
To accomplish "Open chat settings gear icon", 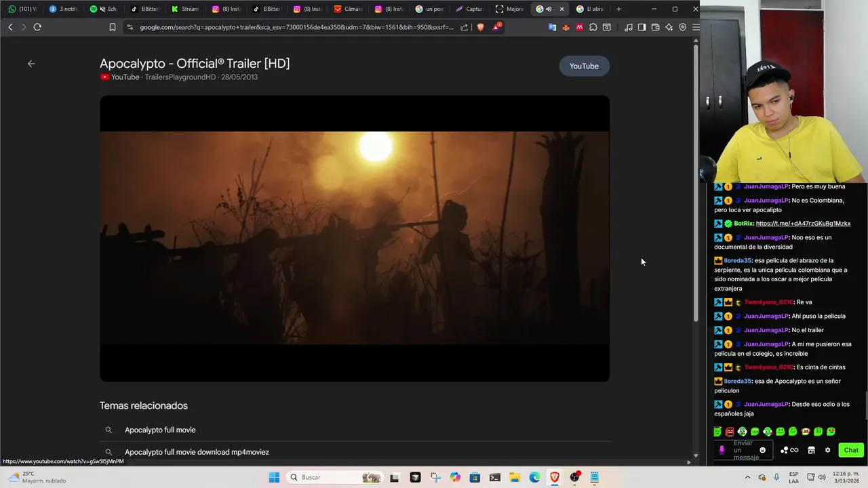I will pyautogui.click(x=827, y=450).
